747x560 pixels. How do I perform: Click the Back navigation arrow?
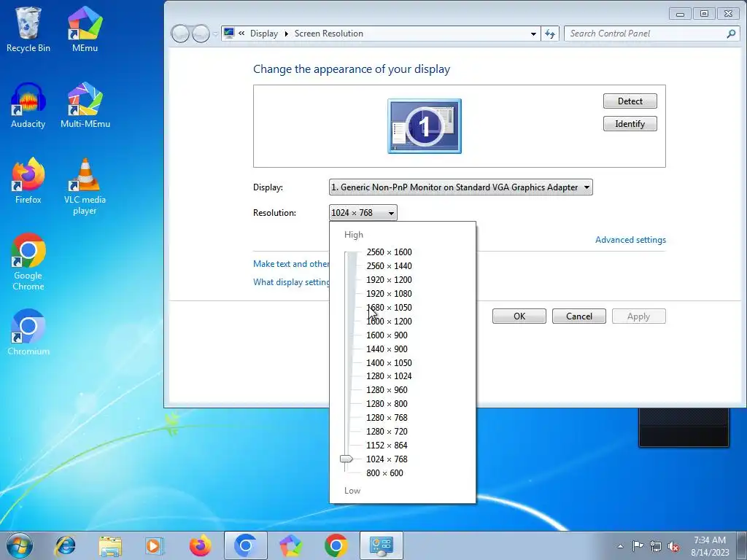(181, 34)
